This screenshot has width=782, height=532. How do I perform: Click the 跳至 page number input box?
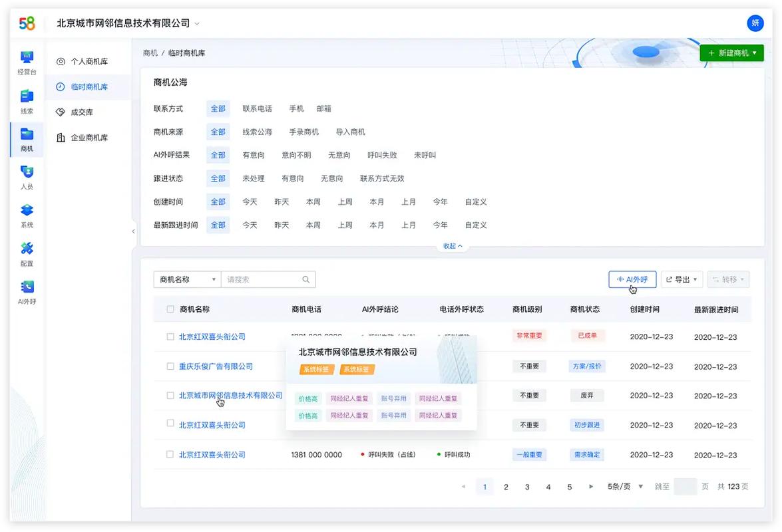click(x=685, y=487)
